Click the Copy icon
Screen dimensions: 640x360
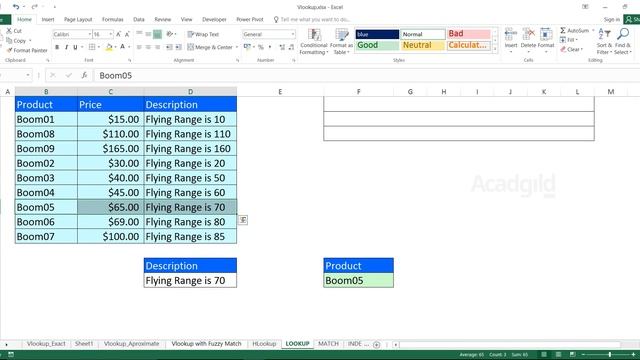(9, 40)
